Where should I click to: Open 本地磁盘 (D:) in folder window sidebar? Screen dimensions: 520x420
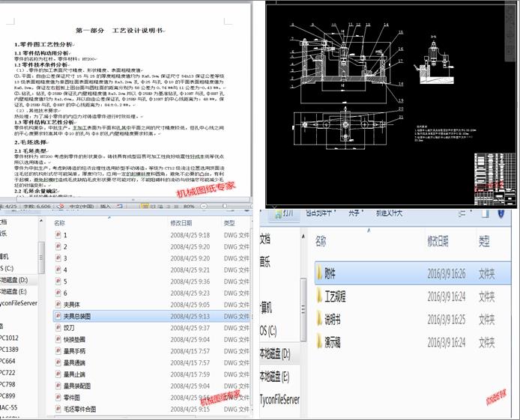pyautogui.click(x=275, y=354)
